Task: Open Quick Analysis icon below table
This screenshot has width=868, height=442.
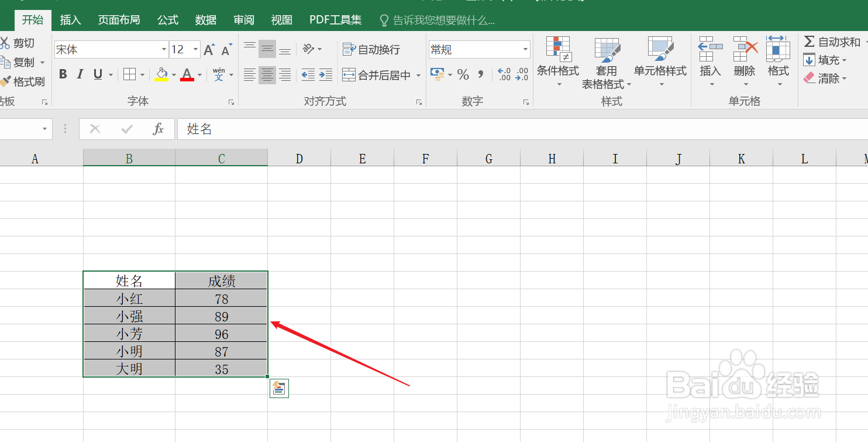Action: (279, 388)
